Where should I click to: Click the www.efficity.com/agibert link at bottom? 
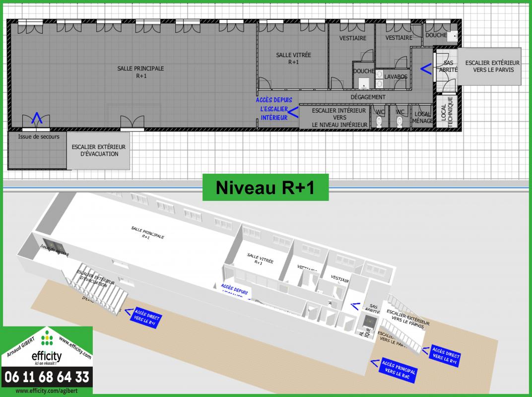point(47,391)
